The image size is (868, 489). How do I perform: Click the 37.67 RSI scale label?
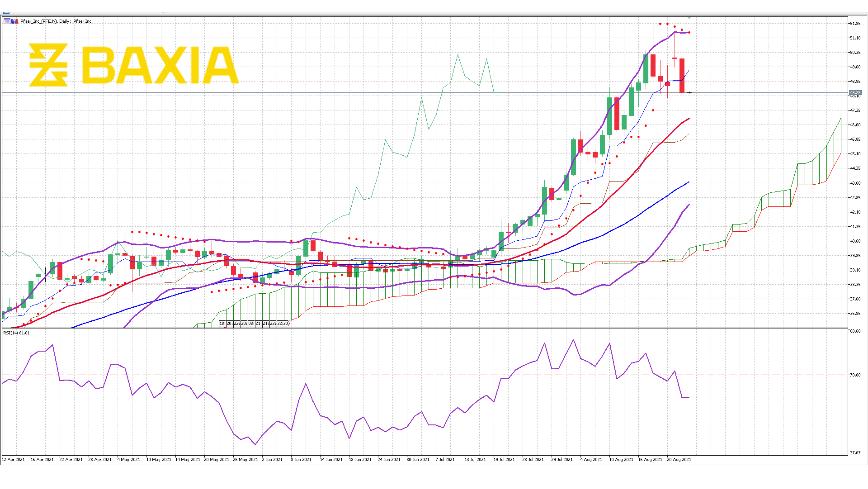point(855,453)
